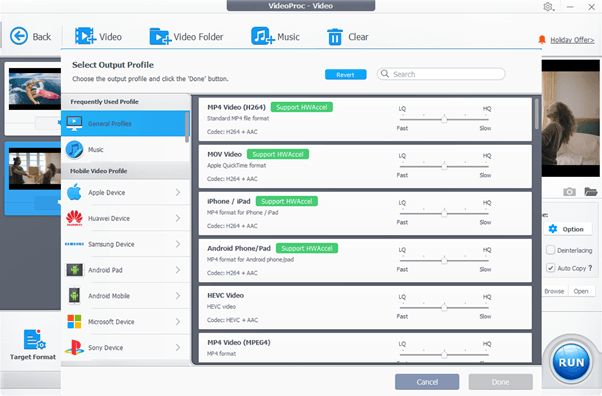Click the Cancel button
The image size is (602, 396).
click(x=427, y=382)
